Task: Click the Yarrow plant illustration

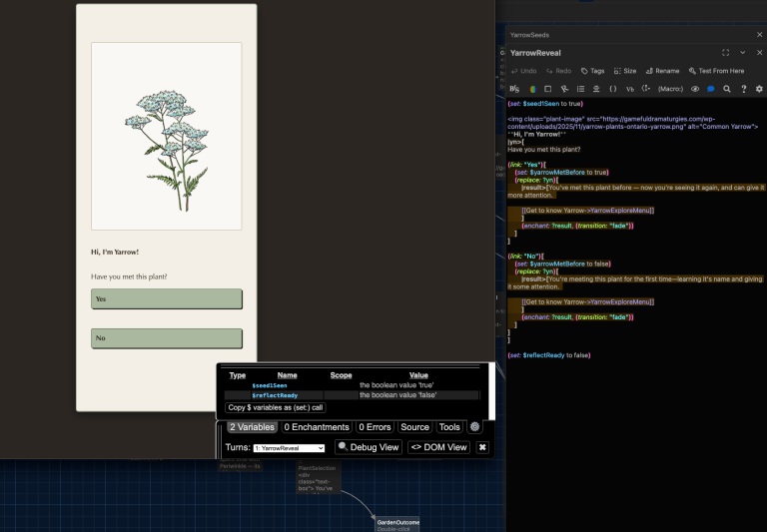Action: [167, 136]
